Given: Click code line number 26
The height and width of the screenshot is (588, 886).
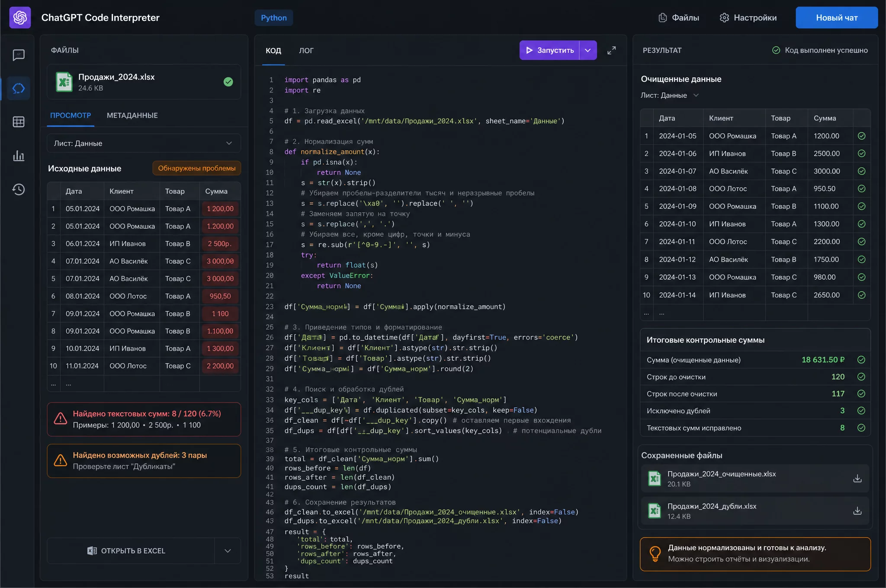Looking at the screenshot, I should (270, 337).
